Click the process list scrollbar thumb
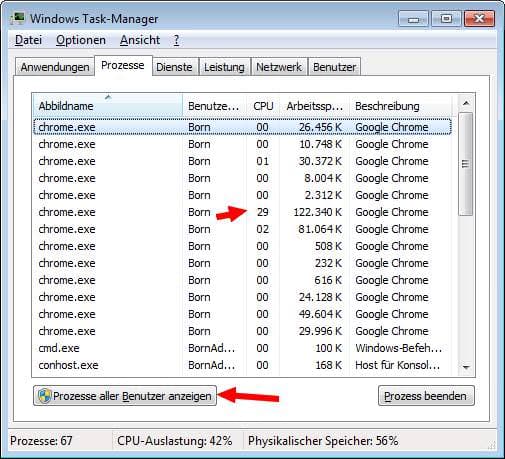 (x=466, y=164)
